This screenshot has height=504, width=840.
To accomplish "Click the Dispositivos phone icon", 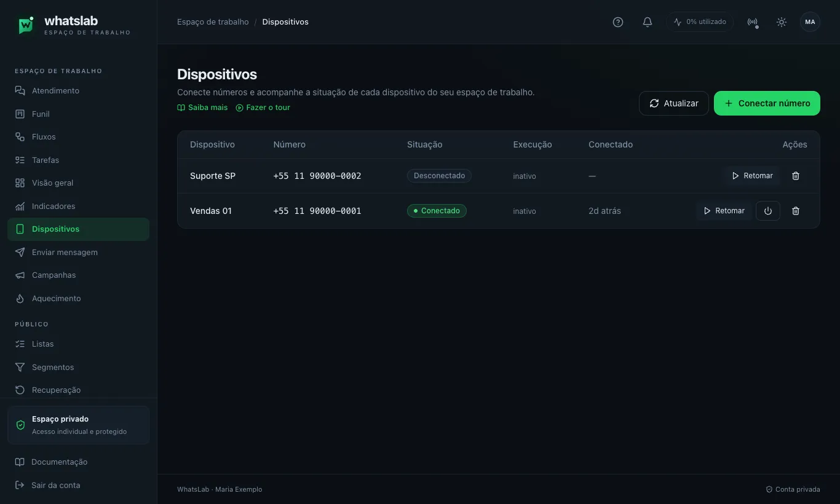I will click(x=20, y=229).
